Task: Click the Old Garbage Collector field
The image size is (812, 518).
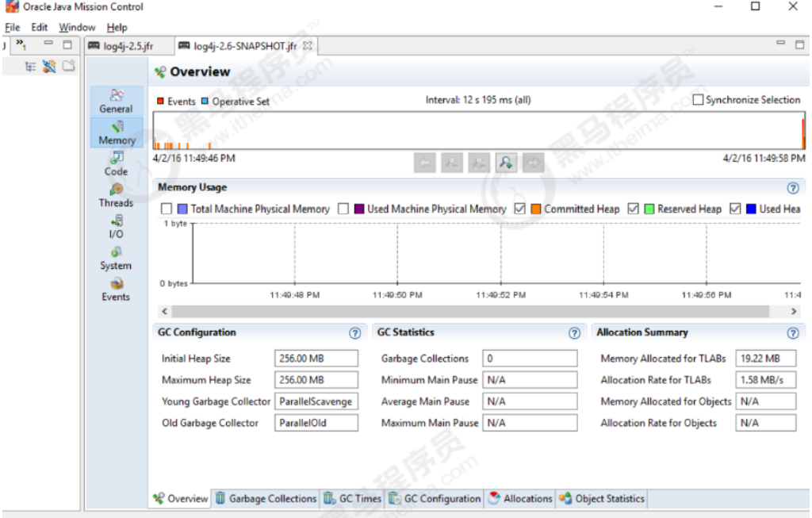Action: coord(316,423)
